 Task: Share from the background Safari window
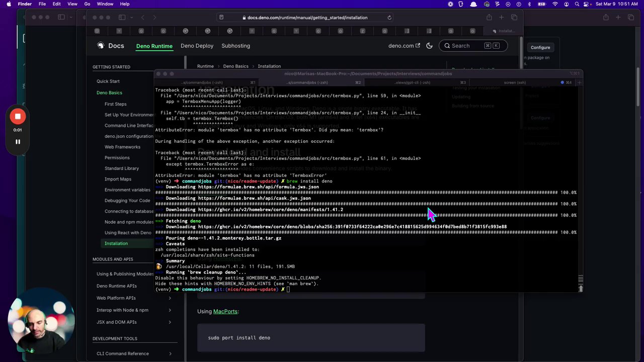point(606,18)
